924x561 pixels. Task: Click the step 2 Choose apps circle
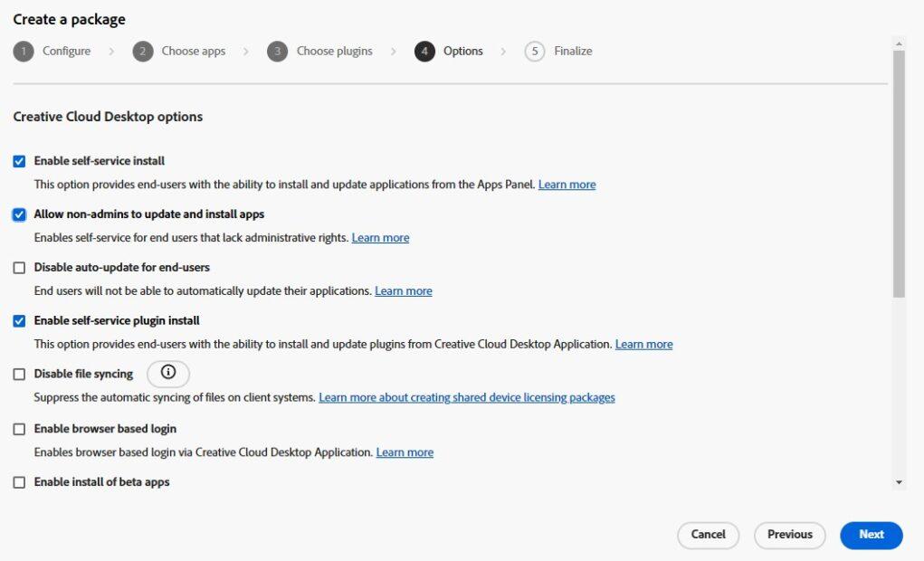[143, 52]
